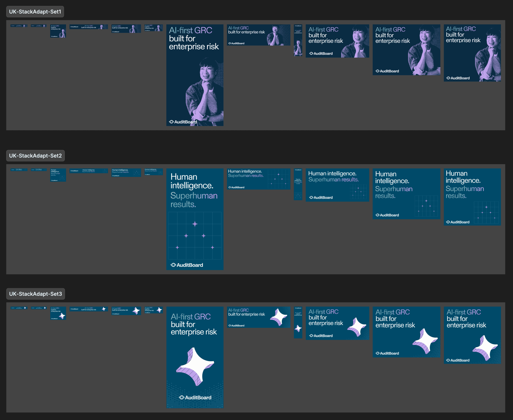Select the tall Human intelligence portrait ad in Set2
This screenshot has height=420, width=513.
pos(195,219)
